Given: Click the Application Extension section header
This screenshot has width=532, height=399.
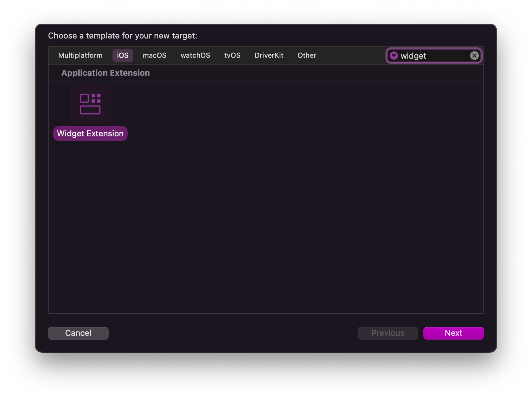Looking at the screenshot, I should click(x=106, y=73).
